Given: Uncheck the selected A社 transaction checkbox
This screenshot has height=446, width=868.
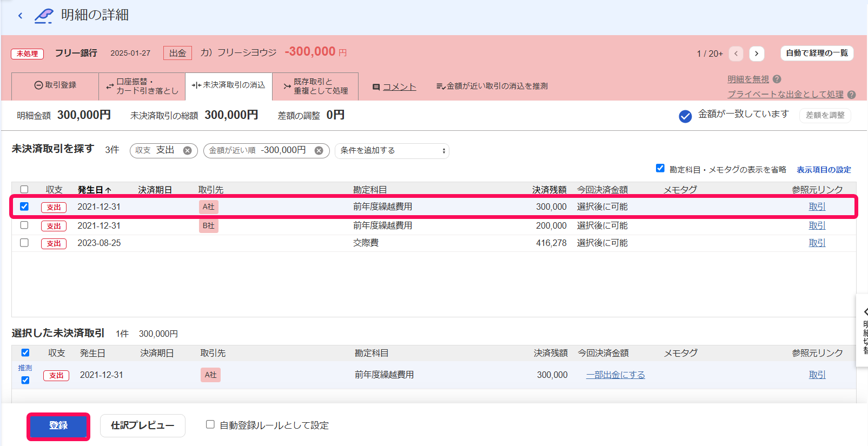Looking at the screenshot, I should pyautogui.click(x=25, y=380).
